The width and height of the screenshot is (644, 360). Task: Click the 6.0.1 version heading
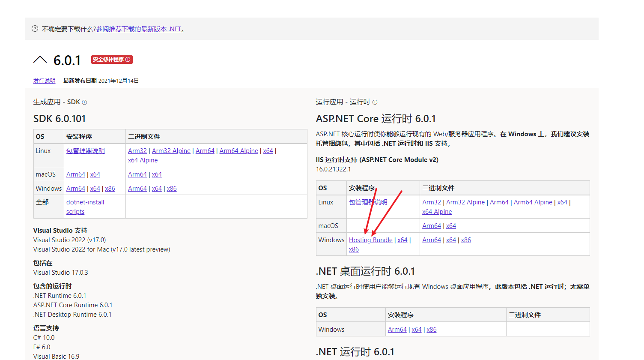tap(67, 60)
